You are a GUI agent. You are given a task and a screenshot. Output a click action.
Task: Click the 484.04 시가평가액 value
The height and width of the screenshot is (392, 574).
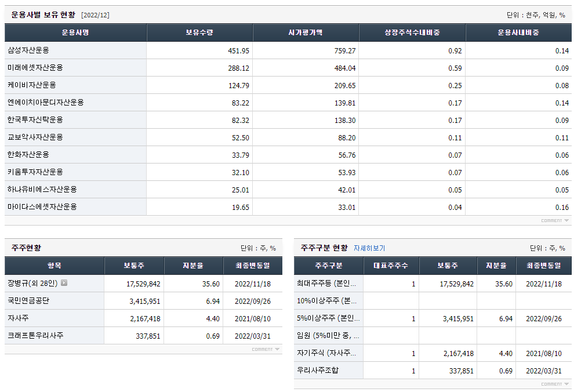tap(344, 68)
